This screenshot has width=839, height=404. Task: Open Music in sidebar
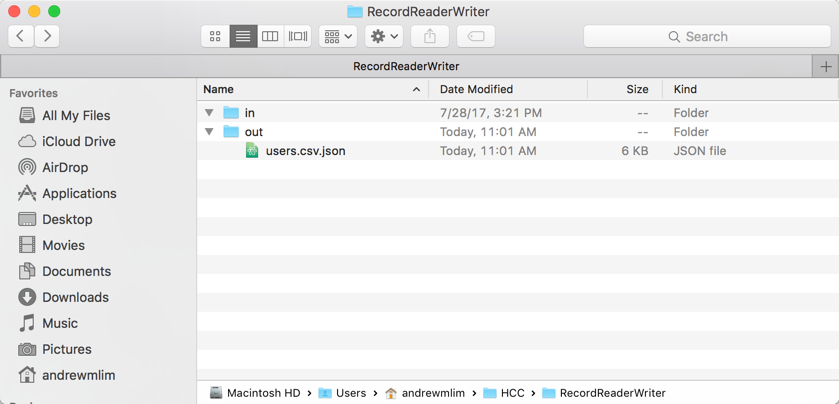pos(60,323)
